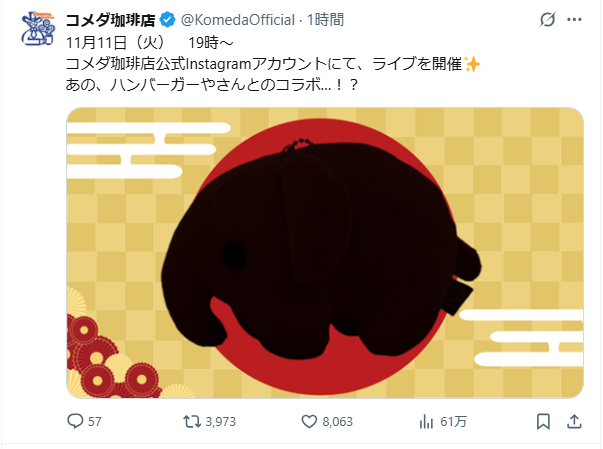
Task: Click the reply count 57
Action: tap(95, 422)
